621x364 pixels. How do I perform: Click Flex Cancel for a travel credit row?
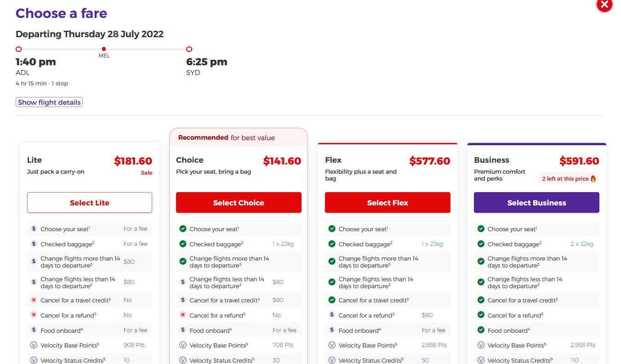387,300
